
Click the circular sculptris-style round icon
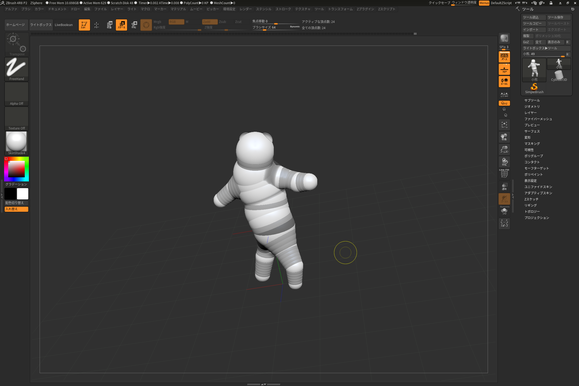point(146,25)
